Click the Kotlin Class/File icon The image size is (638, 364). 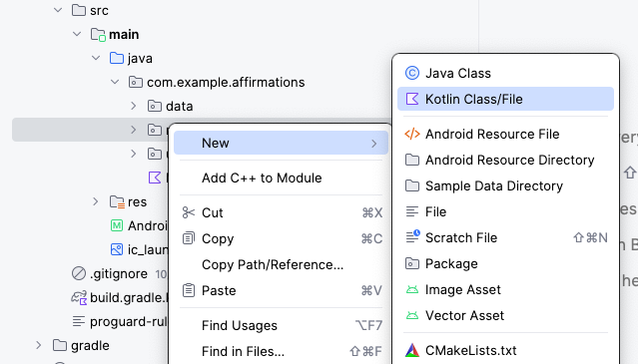[x=412, y=99]
